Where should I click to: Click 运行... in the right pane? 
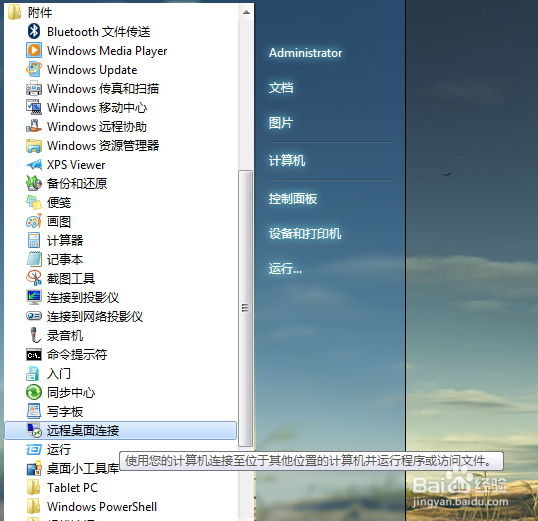click(285, 268)
